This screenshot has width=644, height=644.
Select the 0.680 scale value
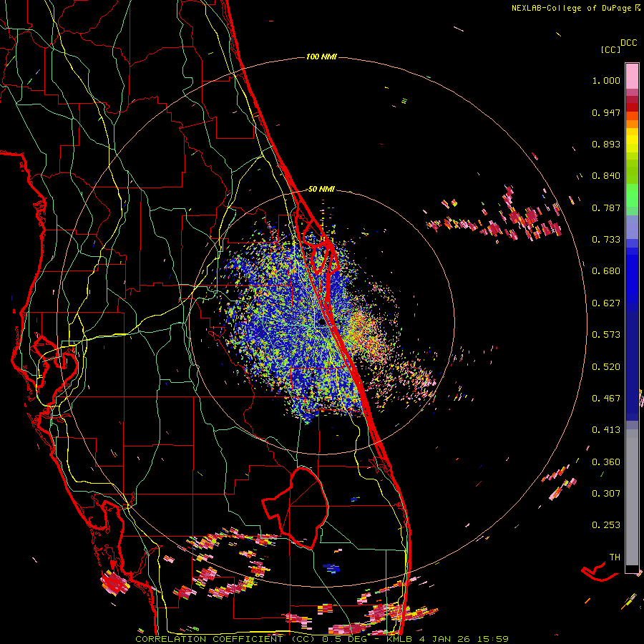606,271
